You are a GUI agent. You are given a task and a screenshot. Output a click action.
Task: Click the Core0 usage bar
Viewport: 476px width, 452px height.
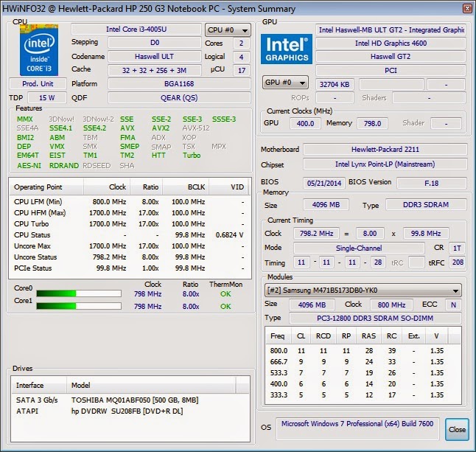(79, 293)
